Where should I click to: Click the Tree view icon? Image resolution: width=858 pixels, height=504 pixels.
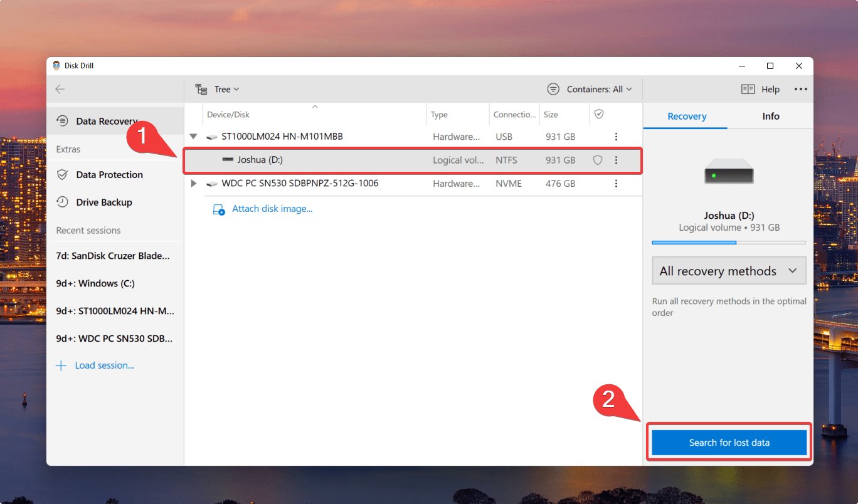click(201, 89)
